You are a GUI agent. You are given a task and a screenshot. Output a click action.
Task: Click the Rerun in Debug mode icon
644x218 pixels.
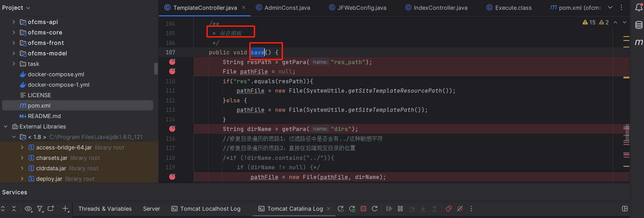click(352, 209)
